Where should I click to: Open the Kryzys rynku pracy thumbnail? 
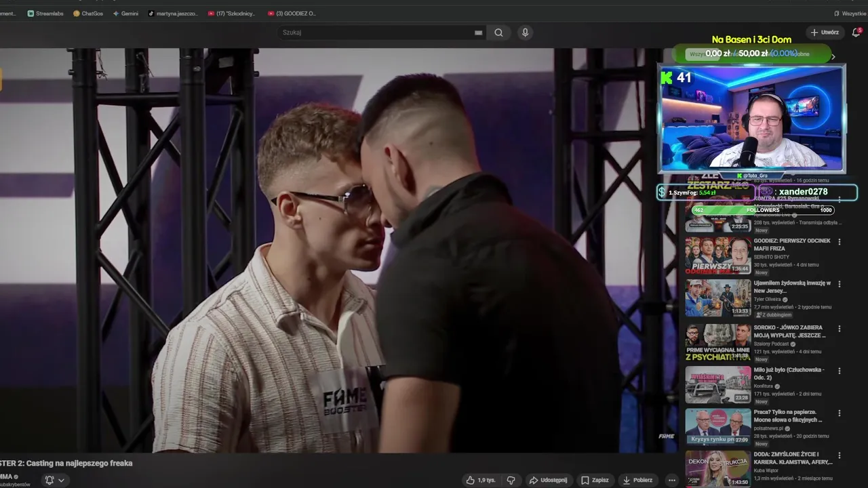[717, 426]
